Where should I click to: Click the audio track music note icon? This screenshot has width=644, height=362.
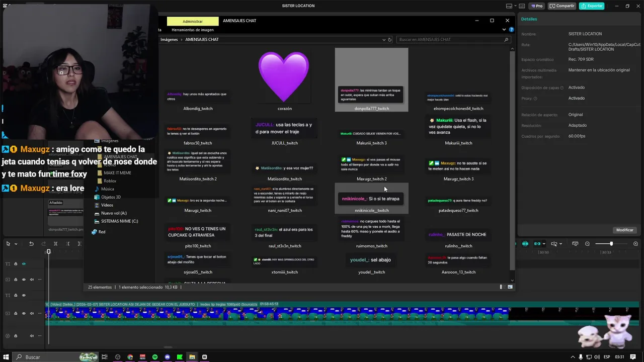click(8, 336)
